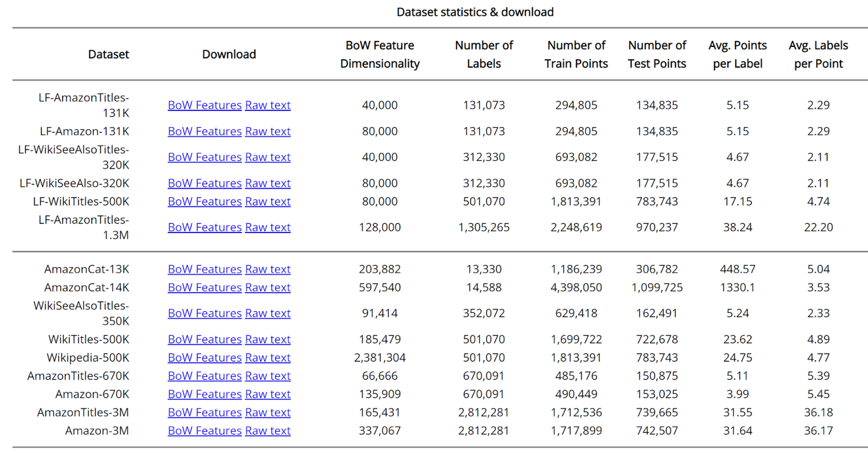Get BoW Features for LF-AmazonTitles-1.3M
The image size is (868, 455).
point(204,227)
